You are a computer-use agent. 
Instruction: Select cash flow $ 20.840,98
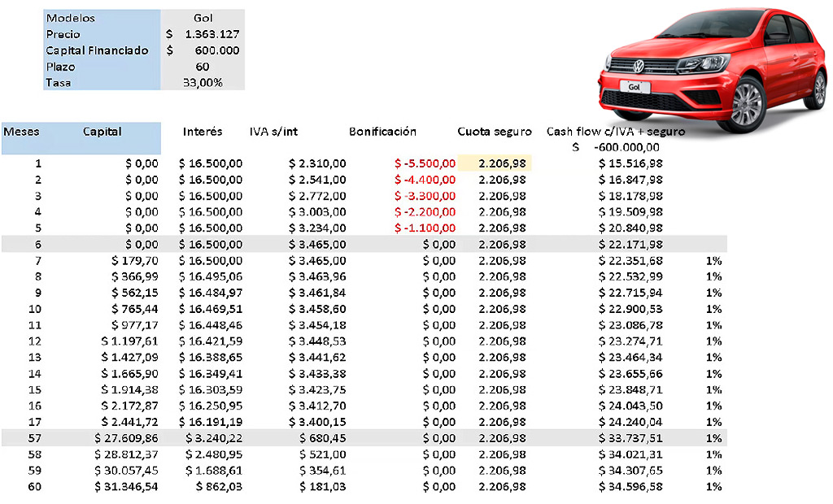tap(630, 228)
